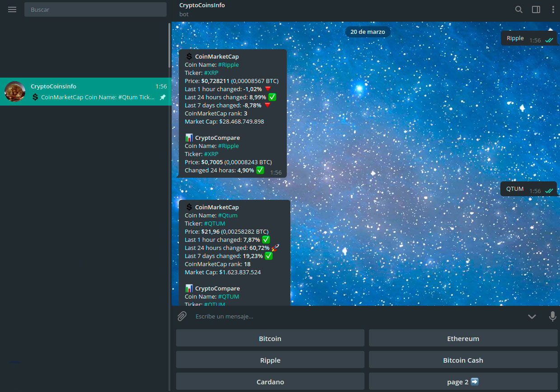Click chart icon beside Ripple CryptoCompare header

[x=189, y=138]
